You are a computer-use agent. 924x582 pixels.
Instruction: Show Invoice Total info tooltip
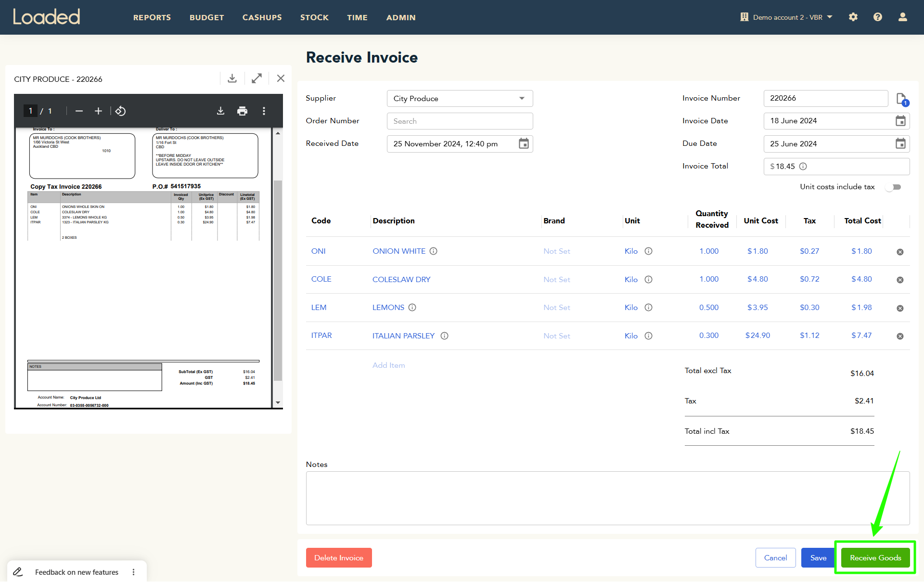pyautogui.click(x=803, y=167)
